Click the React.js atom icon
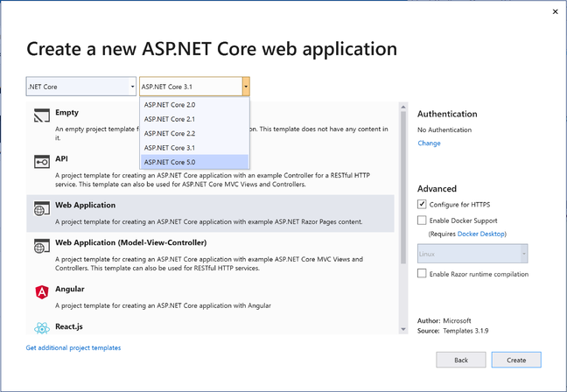This screenshot has width=567, height=392. (42, 328)
